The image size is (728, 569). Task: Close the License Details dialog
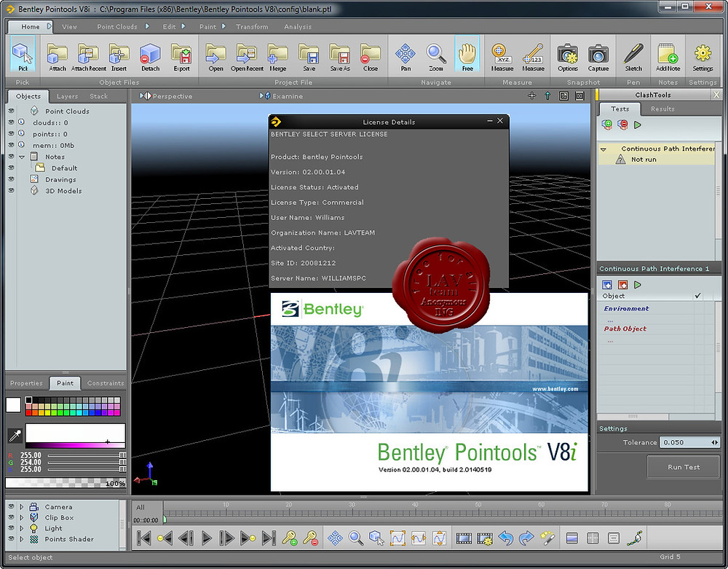pos(500,121)
